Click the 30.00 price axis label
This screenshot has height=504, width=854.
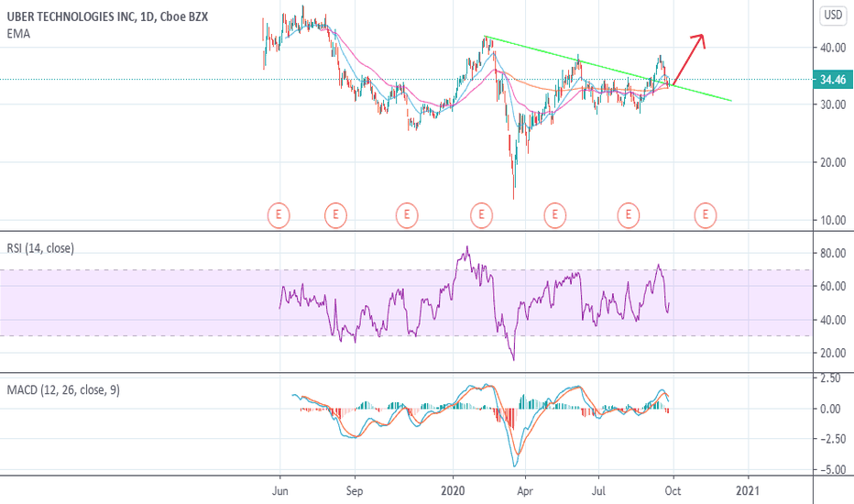point(833,104)
